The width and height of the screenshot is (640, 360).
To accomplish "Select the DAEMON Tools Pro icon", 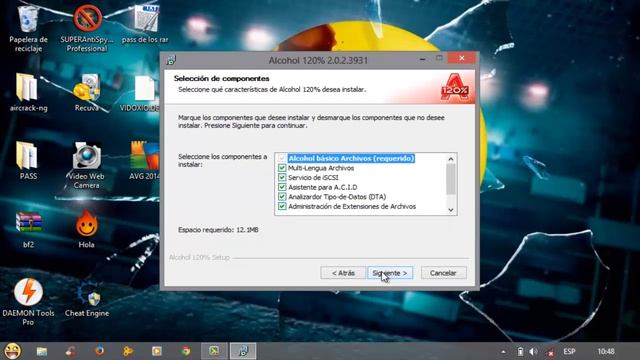I will tap(28, 302).
